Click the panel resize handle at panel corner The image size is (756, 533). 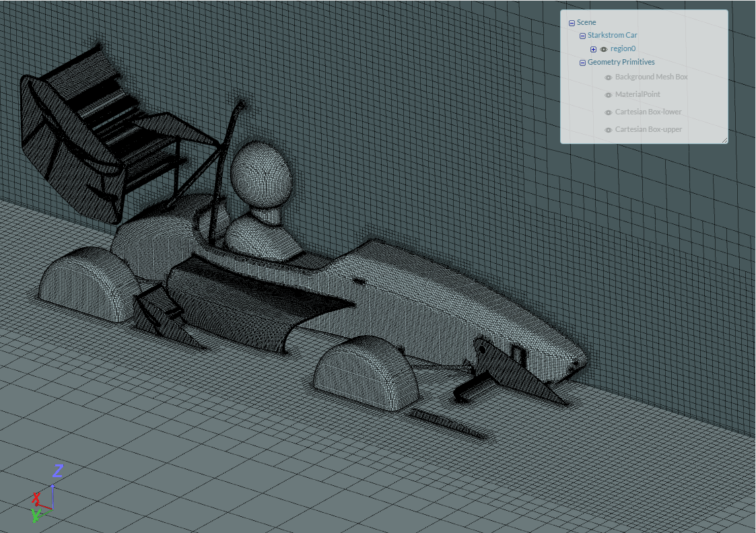(x=725, y=140)
